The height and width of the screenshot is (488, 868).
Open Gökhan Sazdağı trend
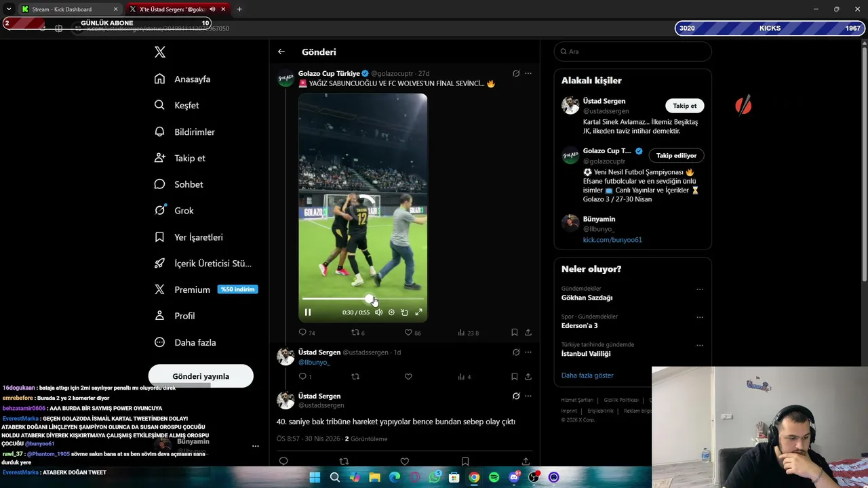click(587, 298)
